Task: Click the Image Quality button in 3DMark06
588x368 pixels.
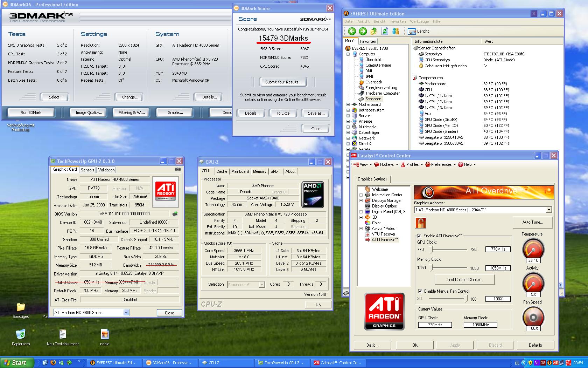Action: [89, 113]
